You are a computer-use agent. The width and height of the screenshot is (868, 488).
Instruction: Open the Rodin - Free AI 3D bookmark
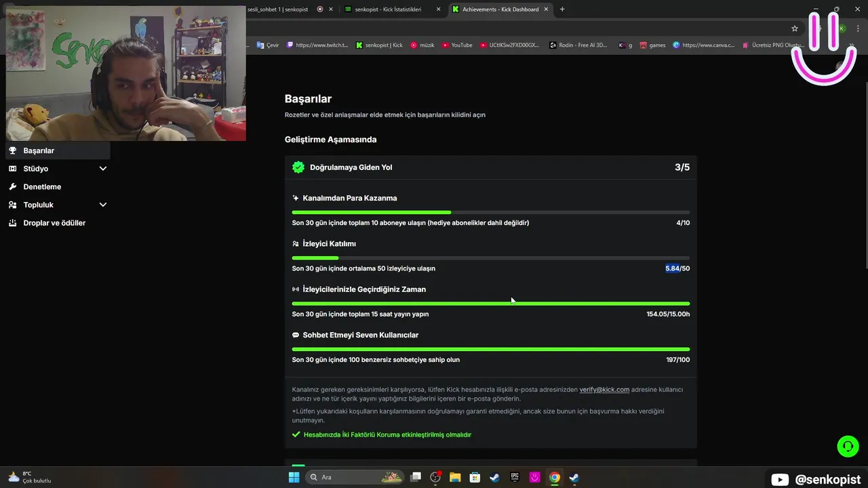[x=578, y=45]
